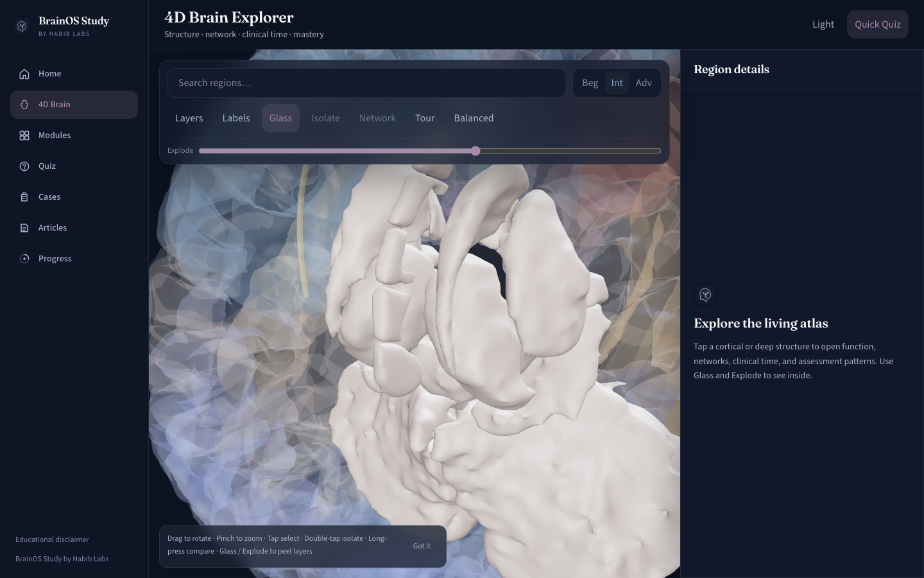Open the Home page label
Screen dimensions: 924x578
click(50, 74)
